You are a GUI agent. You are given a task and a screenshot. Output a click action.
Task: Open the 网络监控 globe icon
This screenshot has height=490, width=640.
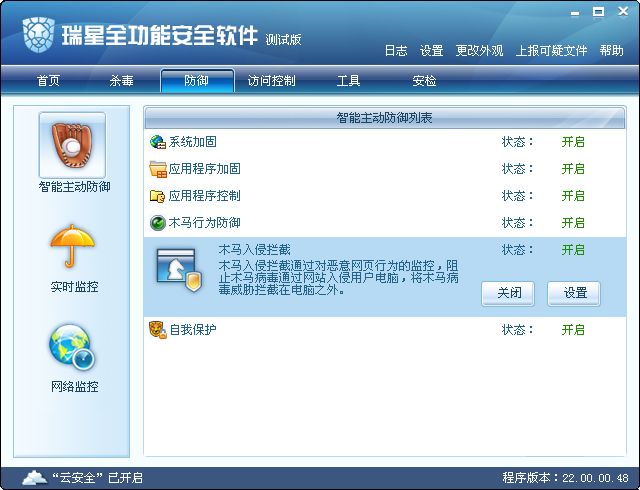(x=72, y=346)
